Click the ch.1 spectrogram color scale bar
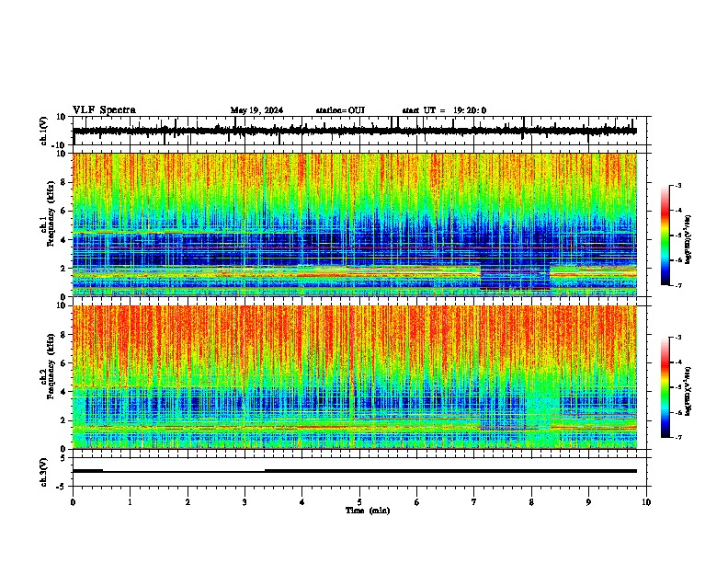 click(665, 236)
